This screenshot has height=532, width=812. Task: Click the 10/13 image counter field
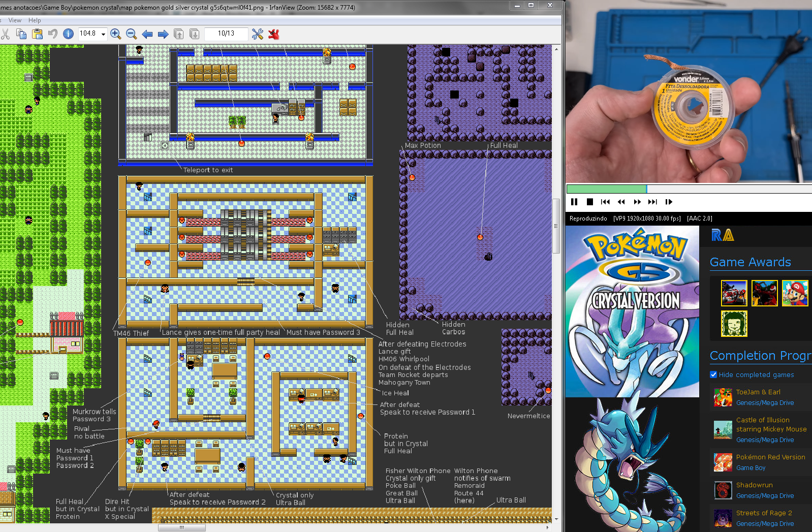coord(226,34)
